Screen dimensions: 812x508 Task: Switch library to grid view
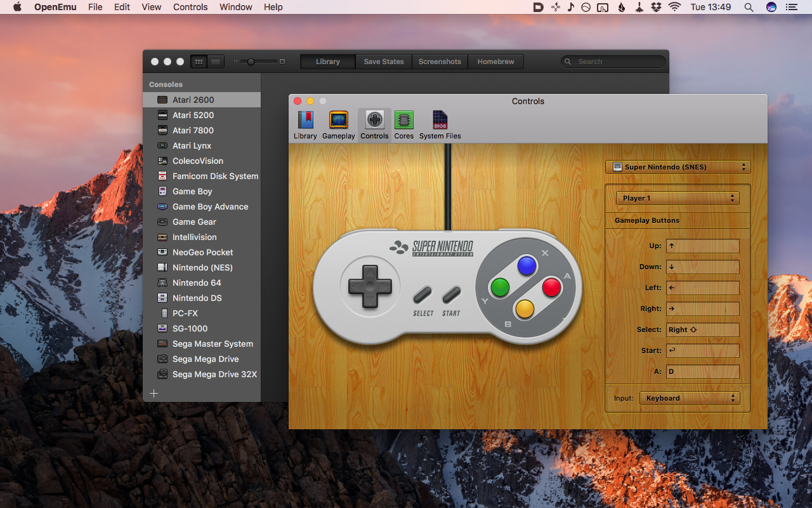pyautogui.click(x=199, y=62)
